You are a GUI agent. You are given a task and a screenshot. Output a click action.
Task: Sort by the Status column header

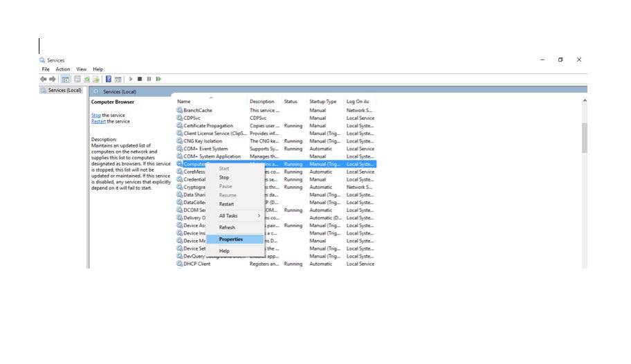(290, 102)
